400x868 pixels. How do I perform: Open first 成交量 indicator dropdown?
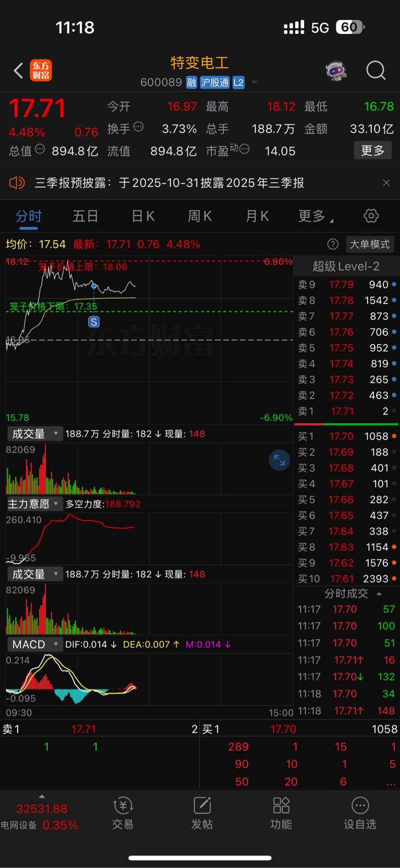point(34,434)
